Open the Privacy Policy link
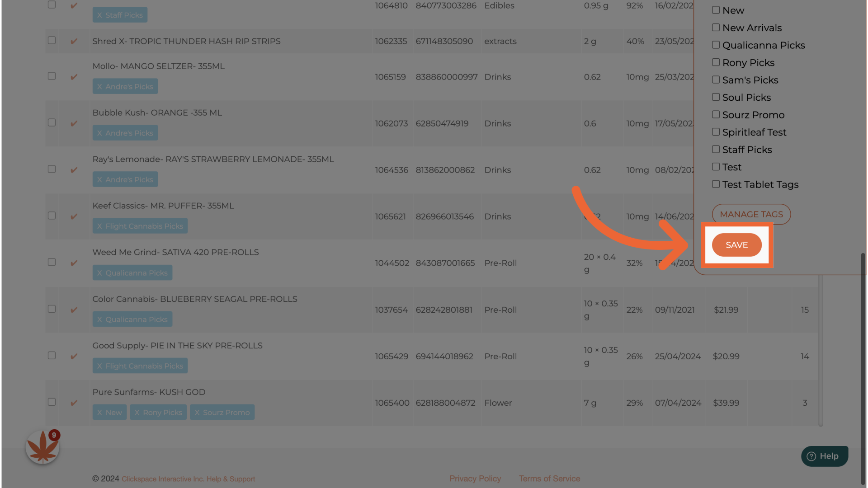This screenshot has width=868, height=488. click(x=475, y=479)
